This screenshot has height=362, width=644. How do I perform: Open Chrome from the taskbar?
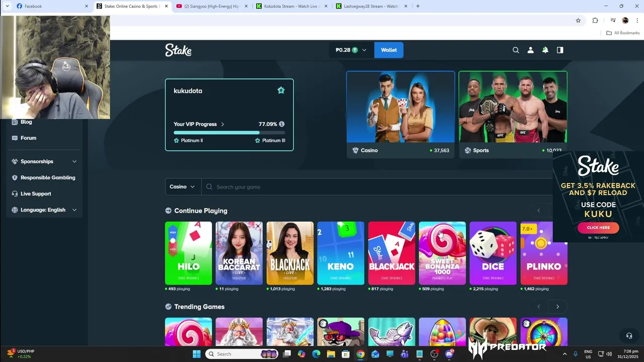click(x=360, y=354)
